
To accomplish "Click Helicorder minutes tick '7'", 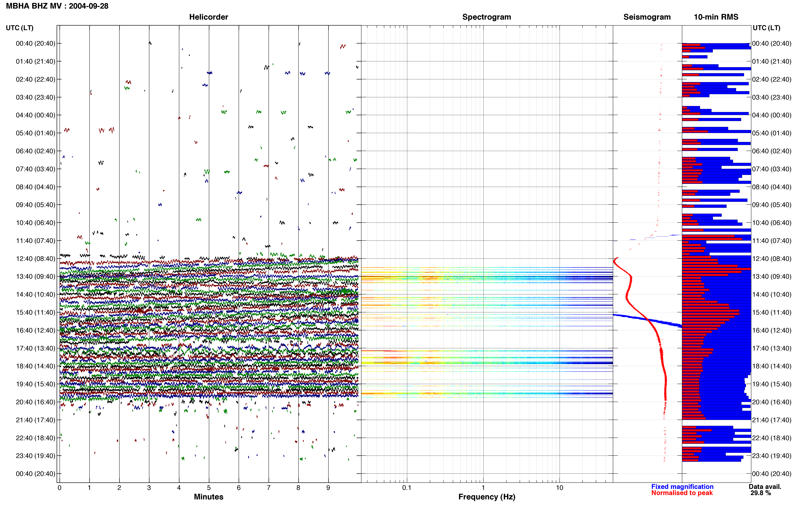I will pos(269,487).
